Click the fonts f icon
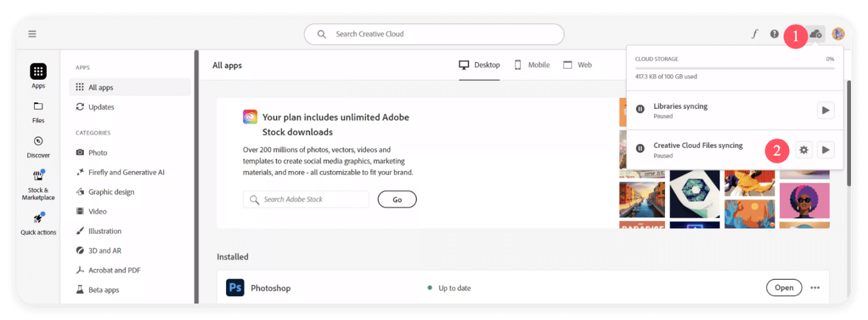Image resolution: width=868 pixels, height=320 pixels. (x=754, y=34)
